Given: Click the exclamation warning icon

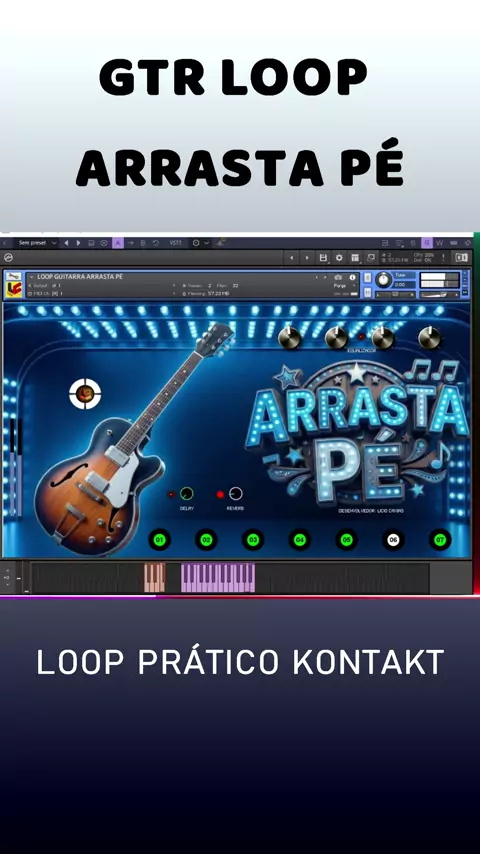Looking at the screenshot, I should click(444, 258).
